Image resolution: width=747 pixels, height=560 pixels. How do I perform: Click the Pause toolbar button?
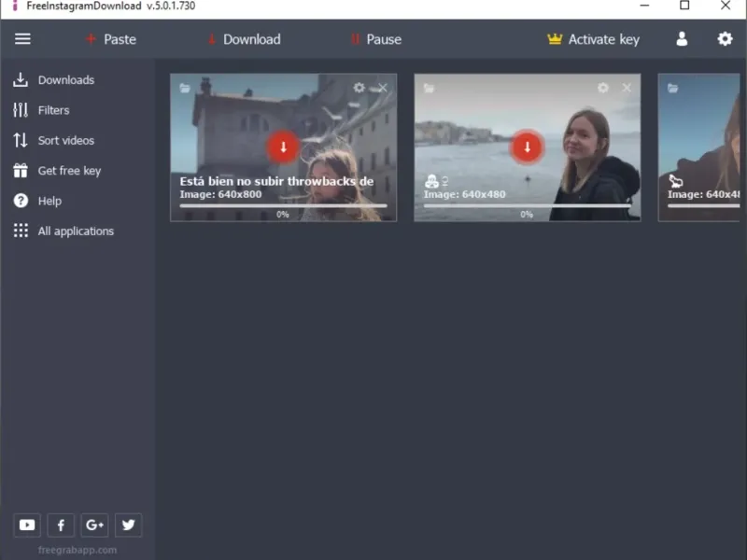click(x=376, y=39)
